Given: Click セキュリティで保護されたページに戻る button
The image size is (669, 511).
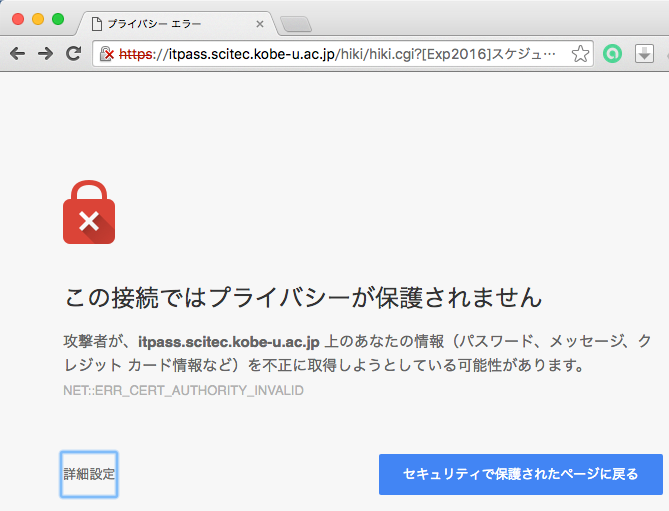Looking at the screenshot, I should [x=521, y=474].
